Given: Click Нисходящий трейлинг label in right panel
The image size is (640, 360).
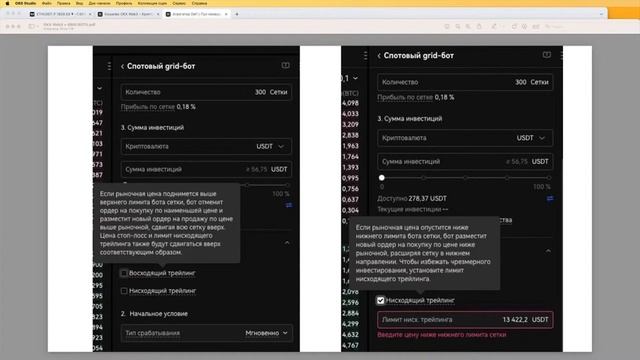Looking at the screenshot, I should coord(420,300).
